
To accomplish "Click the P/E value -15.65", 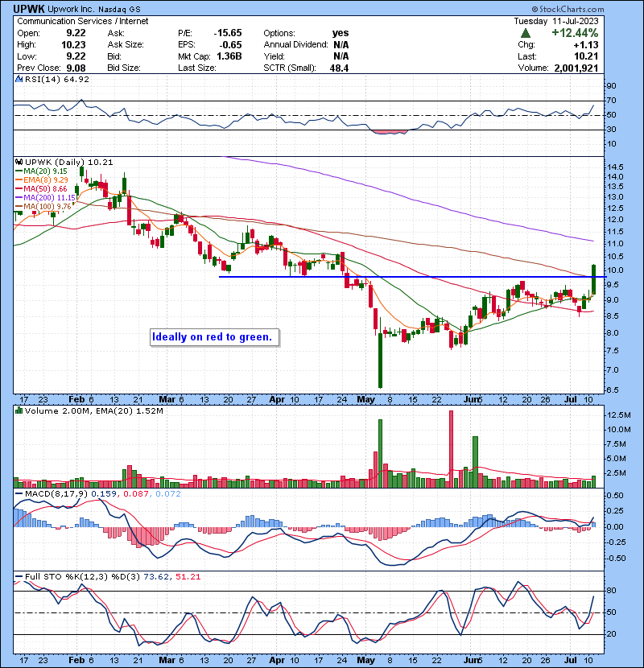I will (228, 33).
